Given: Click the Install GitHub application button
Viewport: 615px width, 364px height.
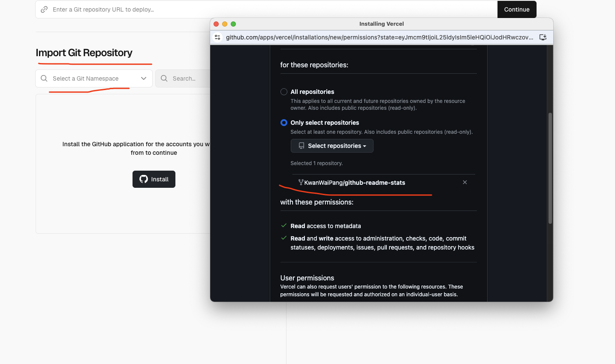Looking at the screenshot, I should coord(154,179).
